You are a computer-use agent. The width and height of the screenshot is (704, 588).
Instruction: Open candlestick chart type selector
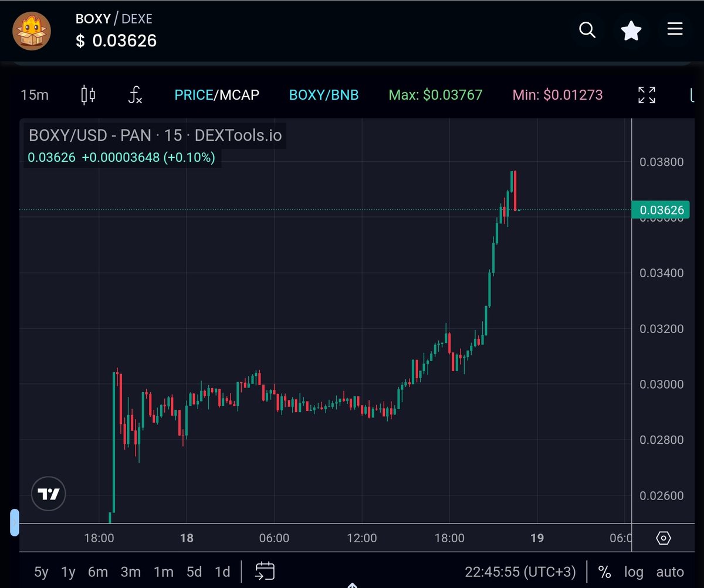88,94
